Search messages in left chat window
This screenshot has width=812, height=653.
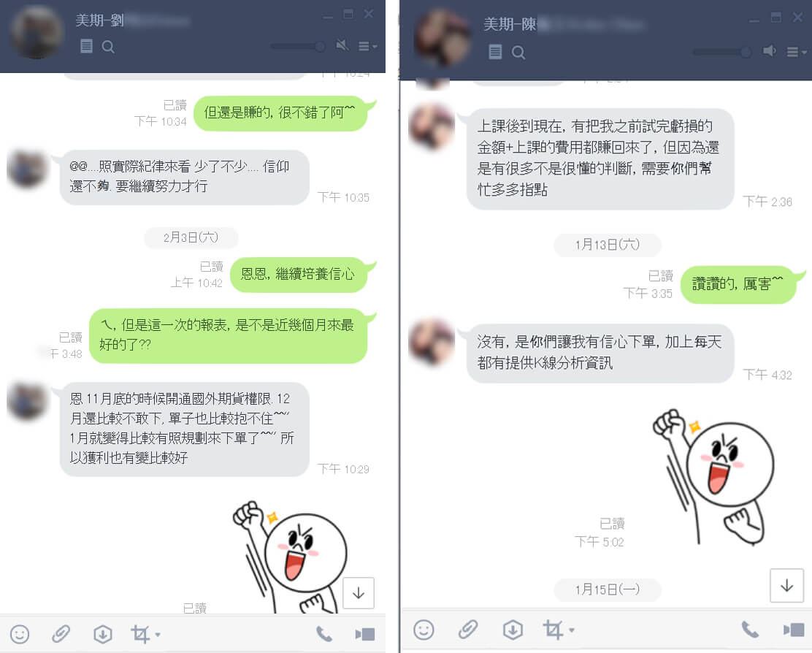pos(108,47)
